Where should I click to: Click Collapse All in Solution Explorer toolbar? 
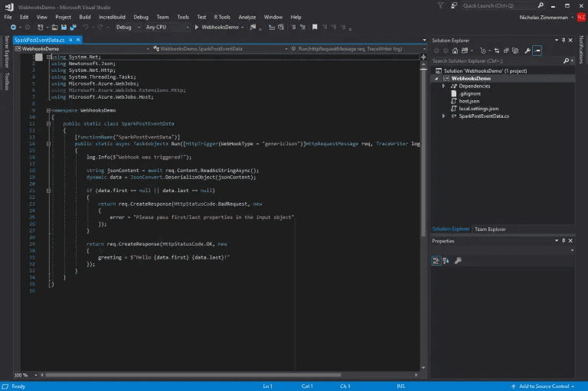pos(505,51)
